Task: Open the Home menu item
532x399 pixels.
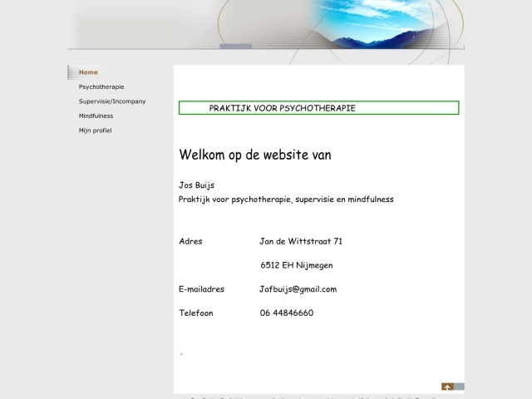Action: (88, 72)
